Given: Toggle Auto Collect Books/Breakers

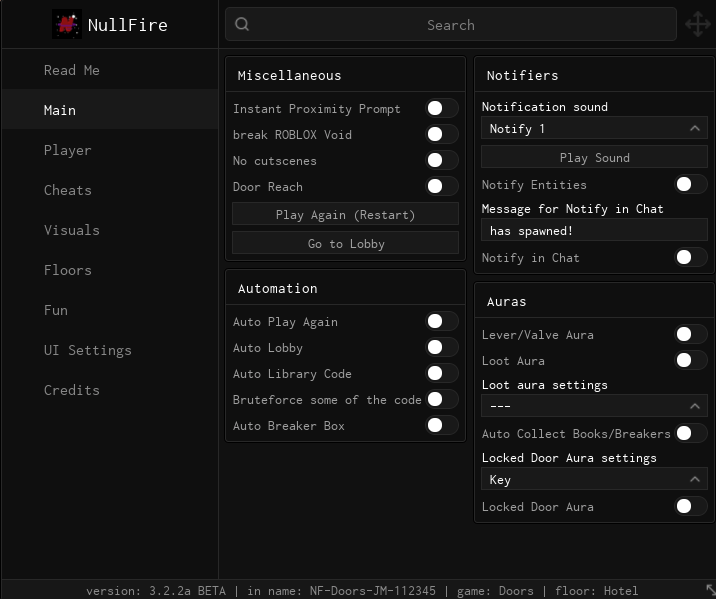Looking at the screenshot, I should click(690, 433).
